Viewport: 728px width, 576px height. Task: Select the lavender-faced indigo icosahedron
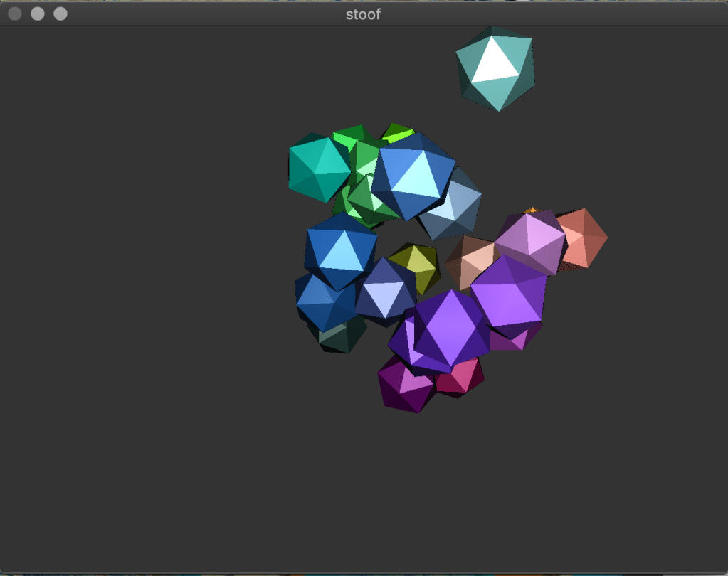click(384, 292)
